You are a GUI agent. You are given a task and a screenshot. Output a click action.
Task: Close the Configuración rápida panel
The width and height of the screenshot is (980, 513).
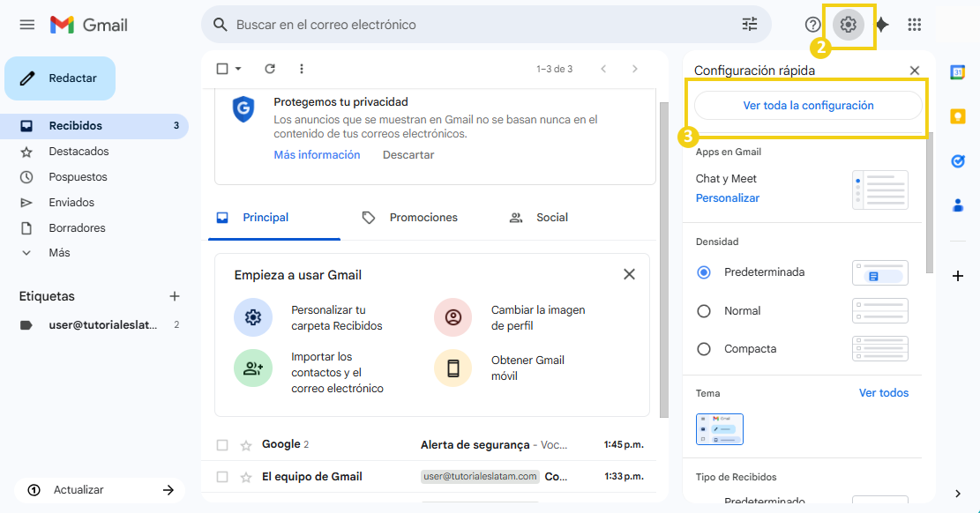click(x=915, y=71)
